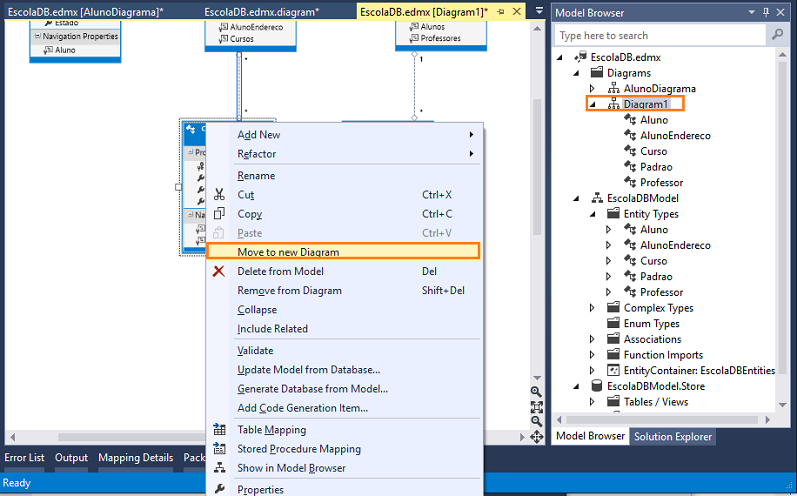Select the Enum Types folder

[x=652, y=324]
